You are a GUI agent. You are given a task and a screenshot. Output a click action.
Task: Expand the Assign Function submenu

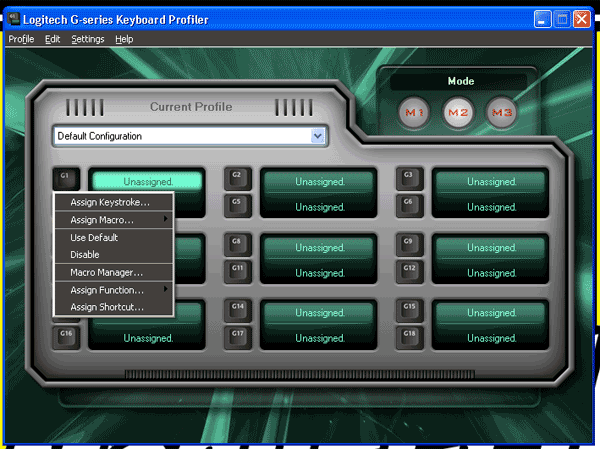point(114,290)
